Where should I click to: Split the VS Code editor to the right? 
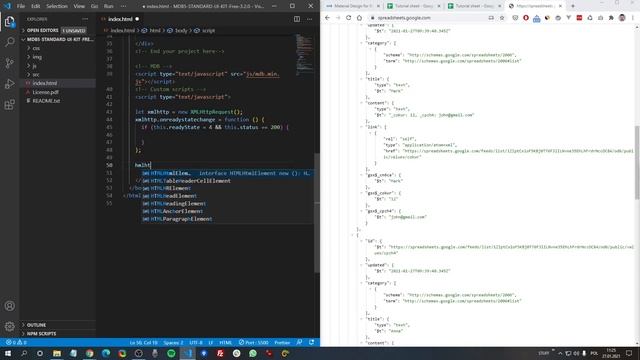pos(297,19)
